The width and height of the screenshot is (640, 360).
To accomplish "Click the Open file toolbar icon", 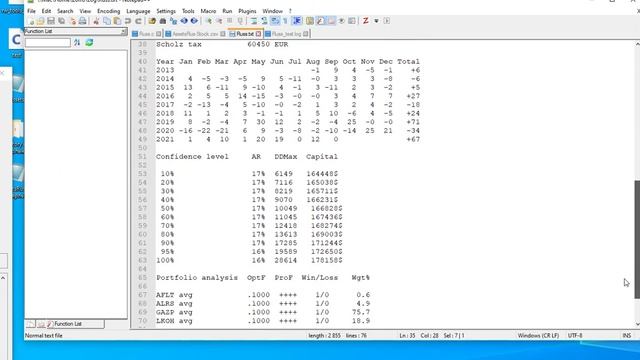I will [x=40, y=21].
